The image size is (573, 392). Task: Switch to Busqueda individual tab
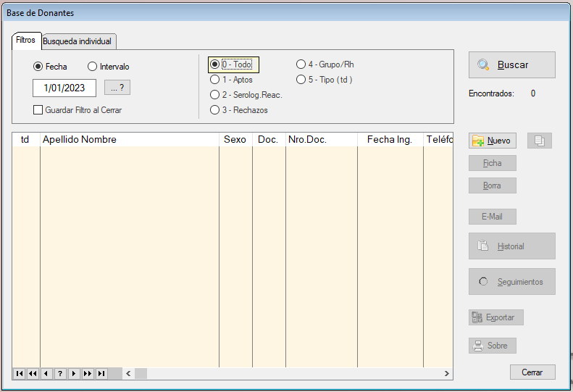(78, 41)
